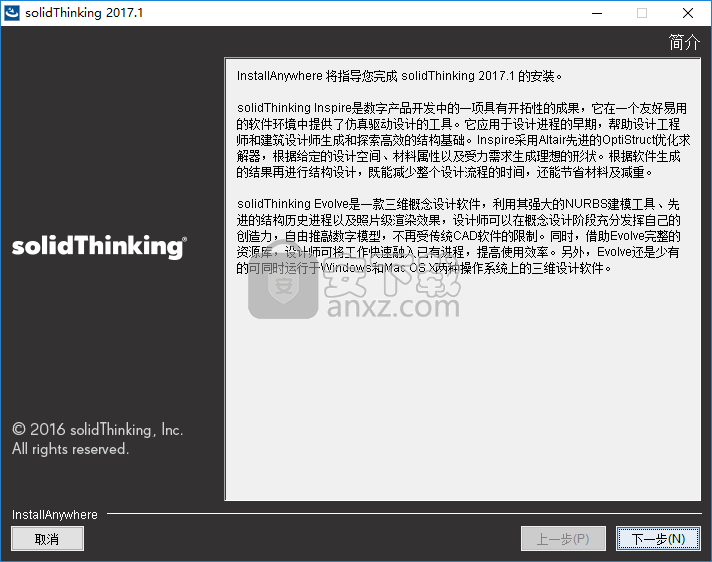Click the solidThinking logo in left panel

click(99, 246)
